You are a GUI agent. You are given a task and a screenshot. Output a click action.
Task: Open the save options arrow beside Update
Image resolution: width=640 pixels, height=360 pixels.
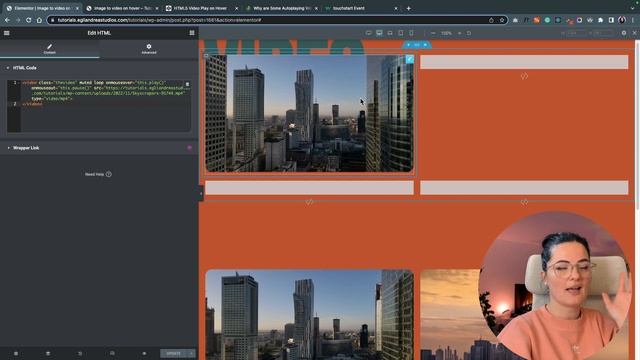[191, 353]
